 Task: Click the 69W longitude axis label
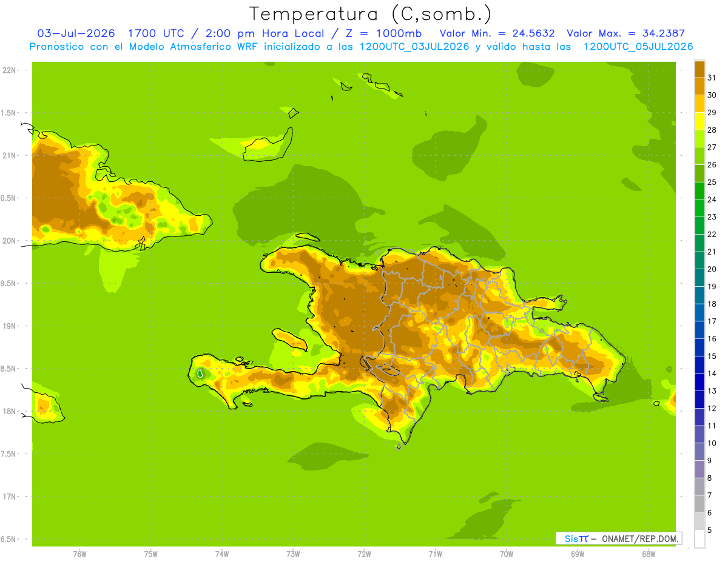pyautogui.click(x=578, y=554)
